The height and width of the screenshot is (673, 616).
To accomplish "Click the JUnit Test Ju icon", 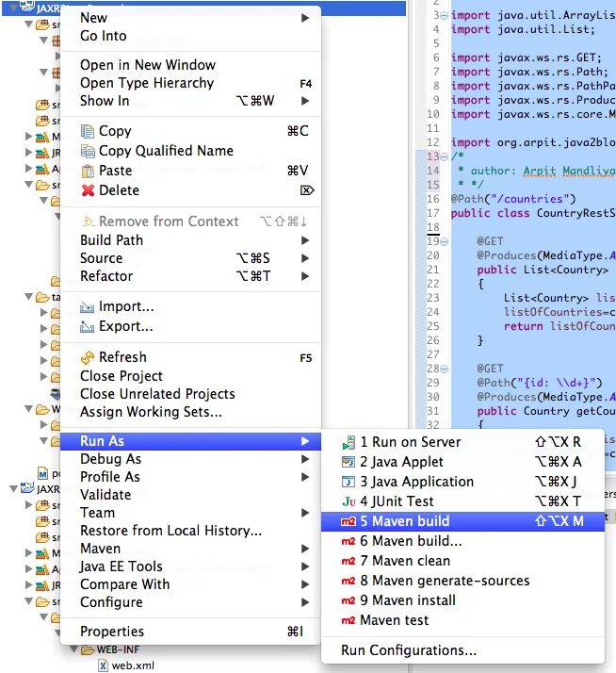I will click(x=349, y=501).
